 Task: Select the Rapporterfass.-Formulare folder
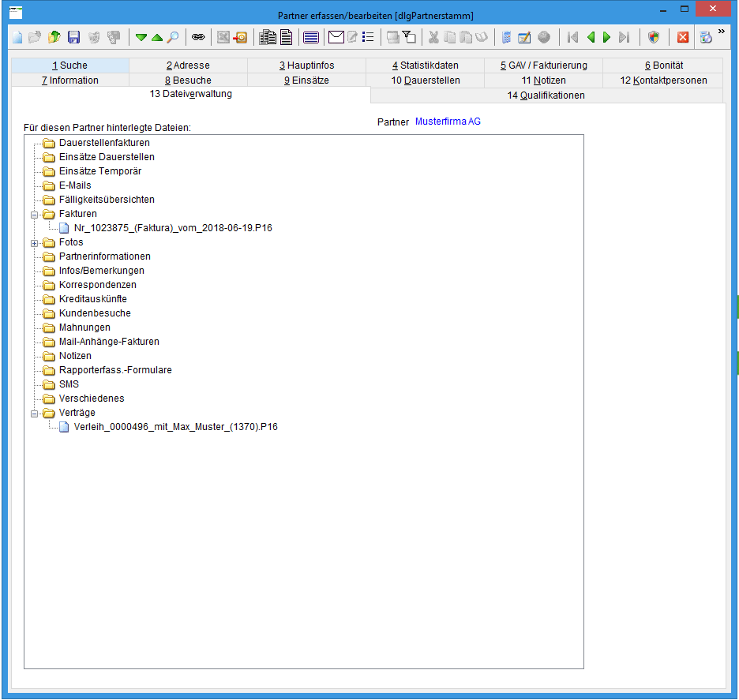(115, 370)
